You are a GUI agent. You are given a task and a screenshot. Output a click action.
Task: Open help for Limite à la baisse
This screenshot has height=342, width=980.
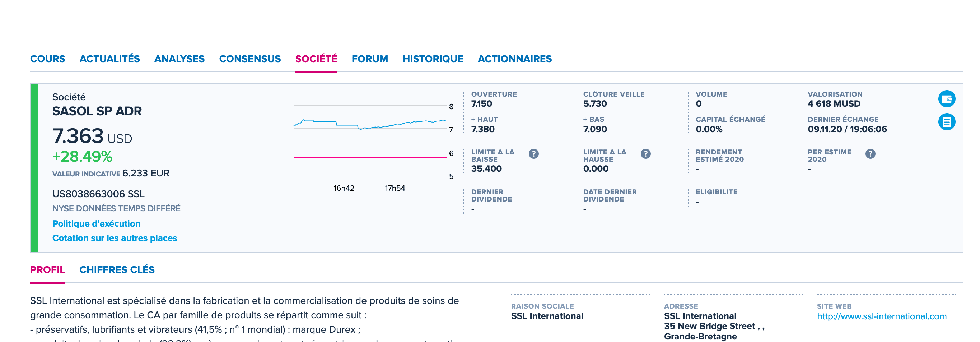534,153
